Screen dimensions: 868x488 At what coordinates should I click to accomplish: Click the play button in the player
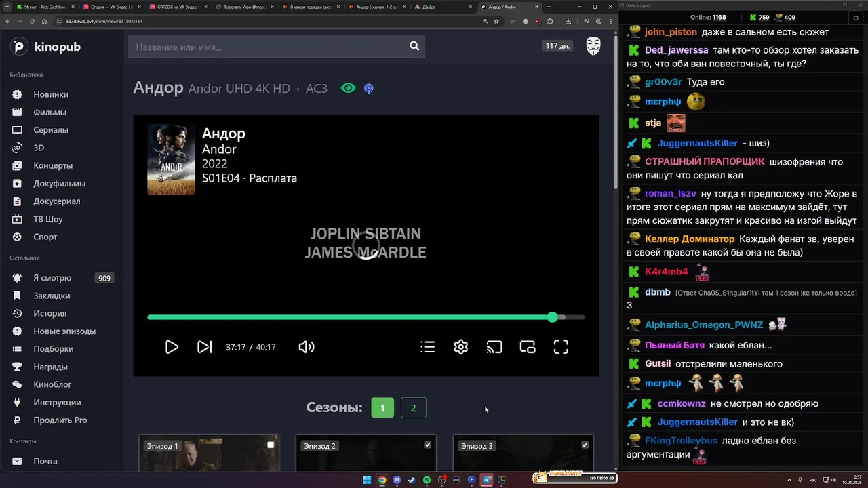[x=172, y=347]
